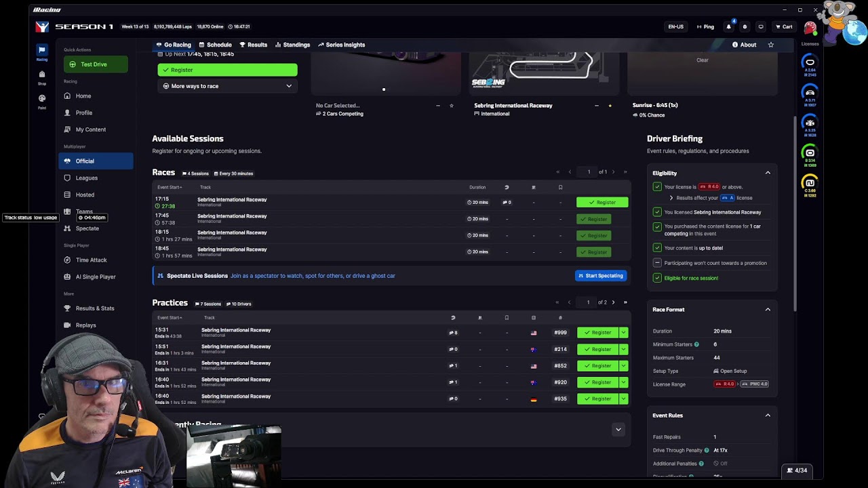Collapse the Event Rules section
This screenshot has width=868, height=488.
point(768,415)
